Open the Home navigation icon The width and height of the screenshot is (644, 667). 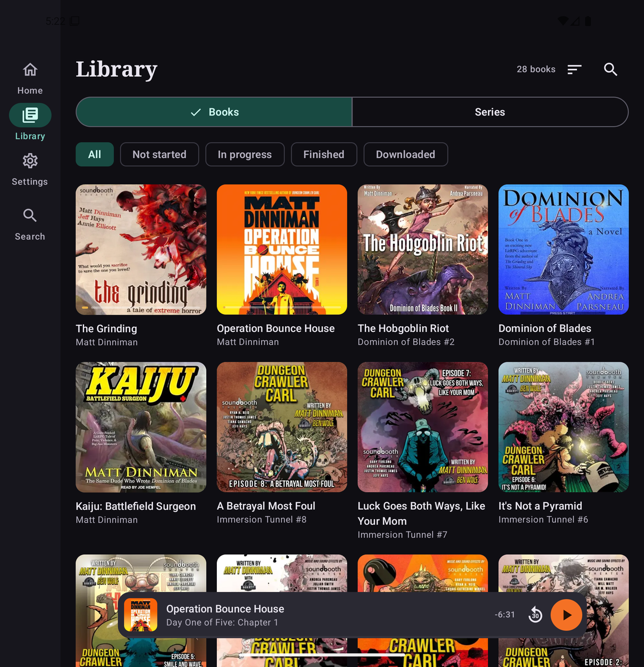point(30,69)
